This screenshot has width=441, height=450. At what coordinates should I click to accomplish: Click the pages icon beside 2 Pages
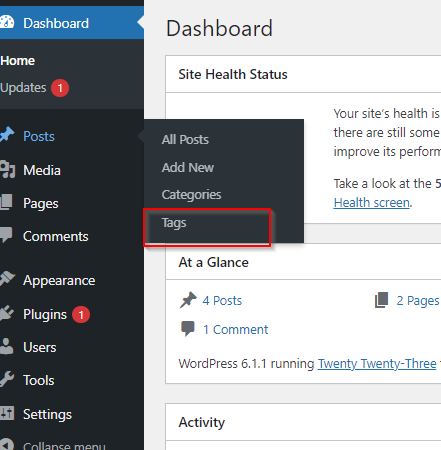coord(382,300)
